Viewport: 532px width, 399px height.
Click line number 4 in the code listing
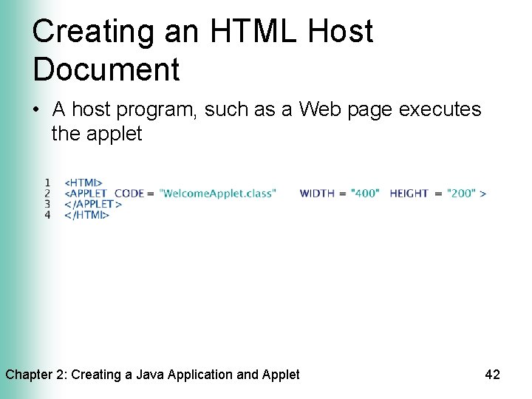click(x=47, y=215)
